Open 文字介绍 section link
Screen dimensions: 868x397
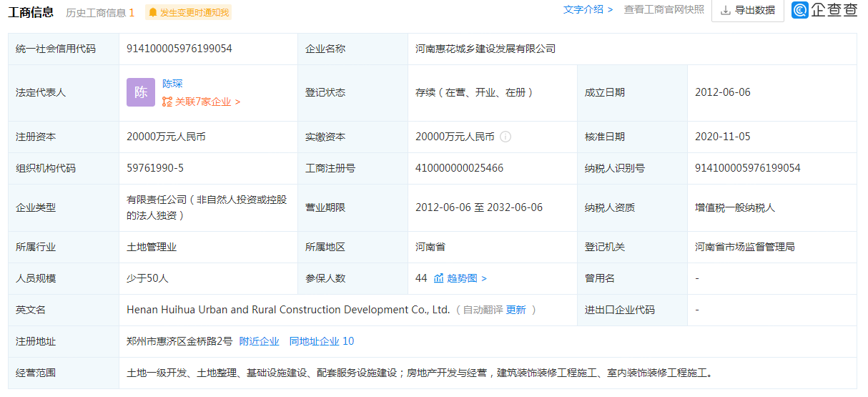click(588, 9)
